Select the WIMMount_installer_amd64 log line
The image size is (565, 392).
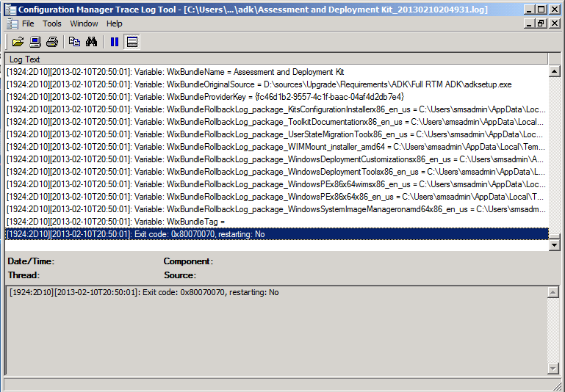(277, 147)
